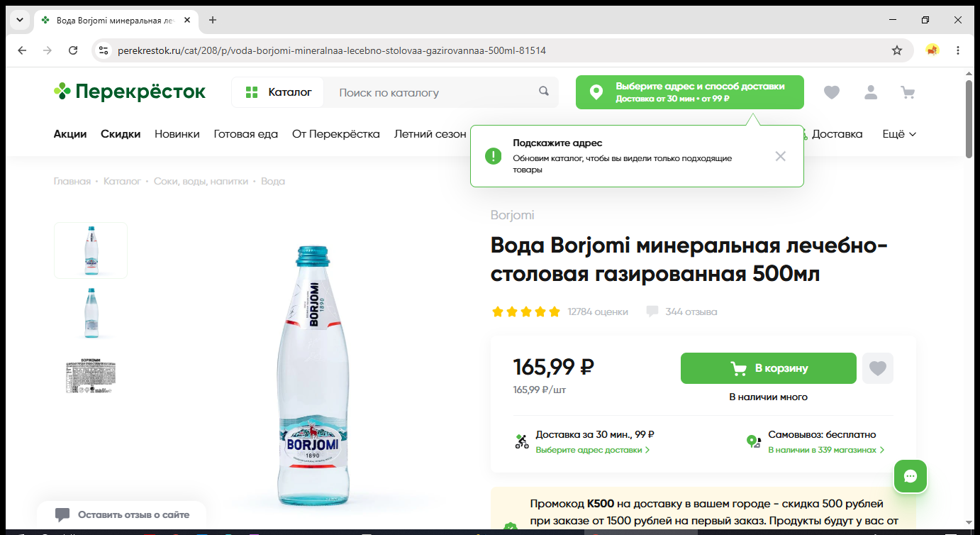Open the shopping cart icon in header
The height and width of the screenshot is (535, 980).
coord(907,92)
